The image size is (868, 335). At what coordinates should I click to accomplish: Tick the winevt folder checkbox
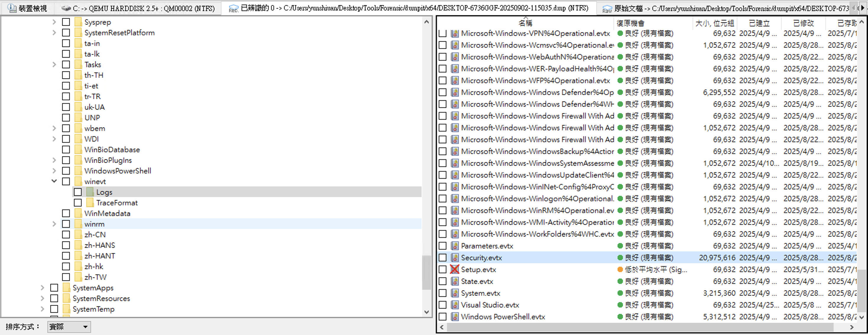pos(66,181)
